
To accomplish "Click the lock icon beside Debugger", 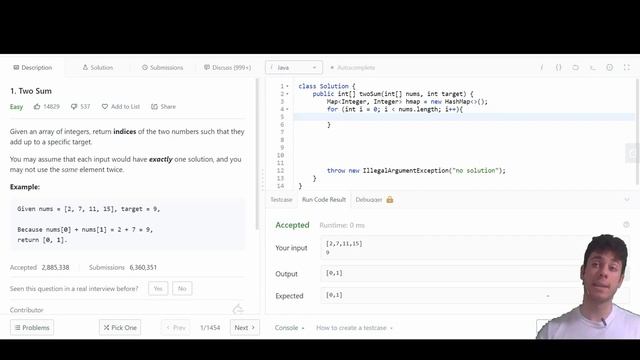I will [390, 200].
